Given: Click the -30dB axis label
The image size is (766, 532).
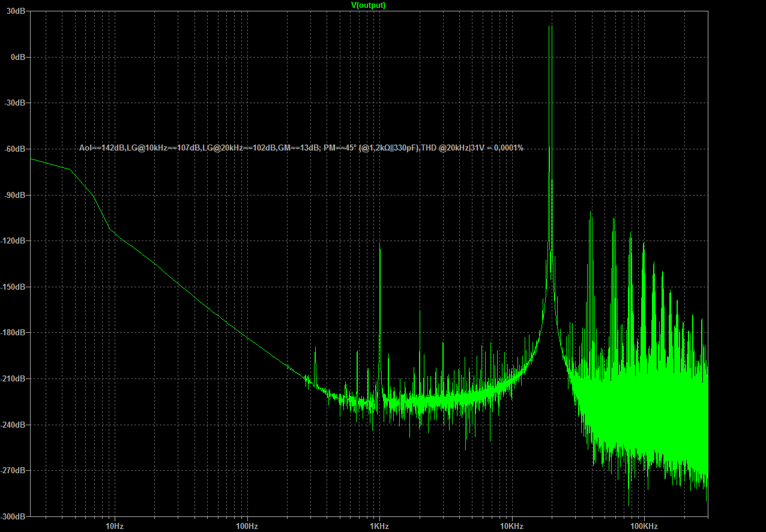Looking at the screenshot, I should pyautogui.click(x=14, y=103).
